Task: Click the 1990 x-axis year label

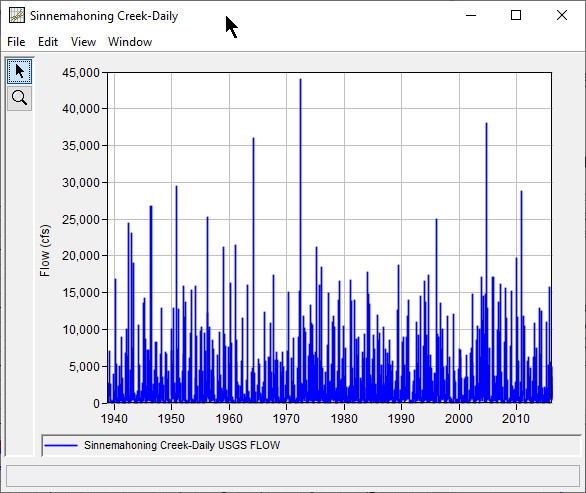Action: click(x=401, y=419)
